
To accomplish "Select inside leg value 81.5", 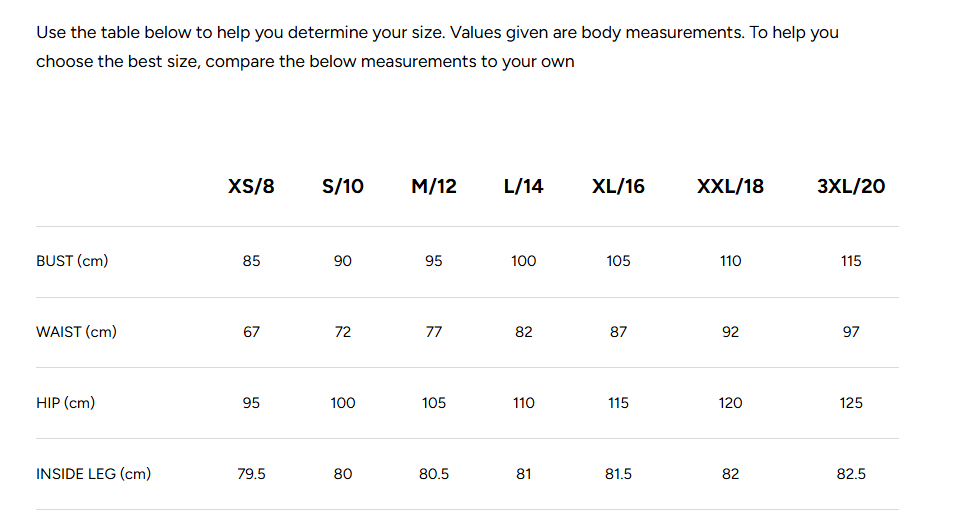I will [x=619, y=474].
